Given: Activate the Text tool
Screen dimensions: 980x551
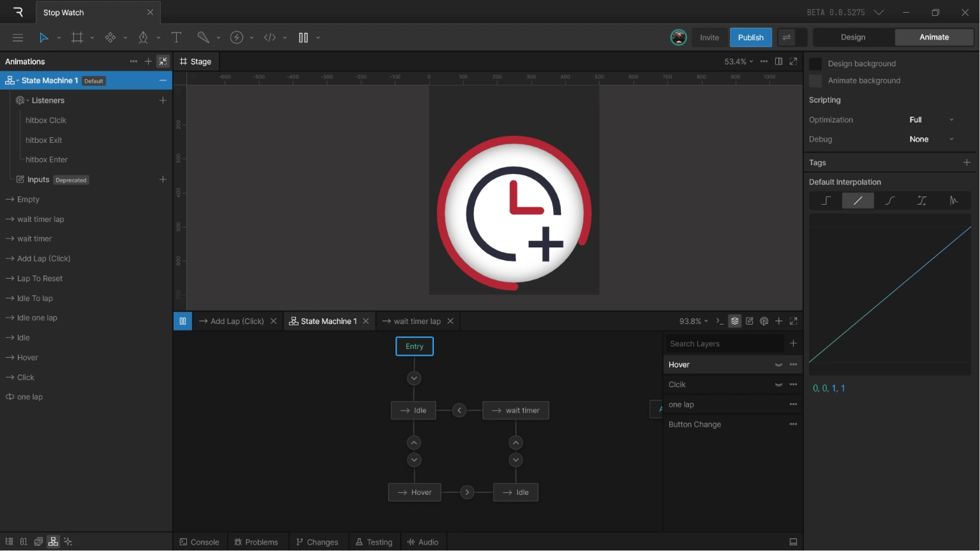Looking at the screenshot, I should [x=177, y=38].
